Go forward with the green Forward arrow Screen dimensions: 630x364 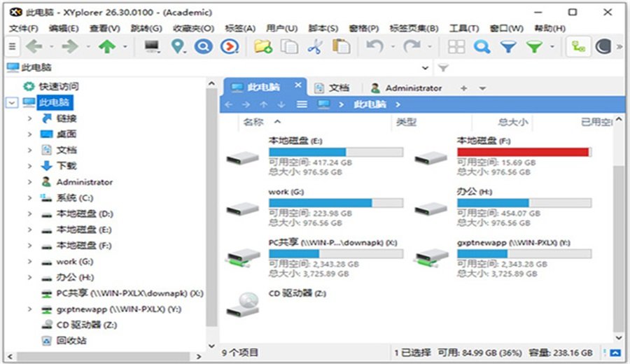(x=70, y=47)
